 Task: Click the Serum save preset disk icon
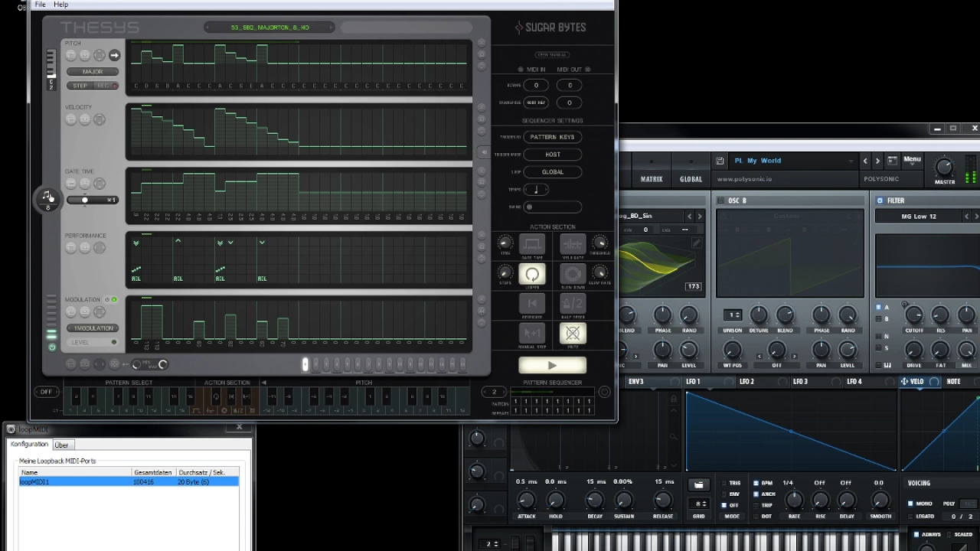pos(720,161)
